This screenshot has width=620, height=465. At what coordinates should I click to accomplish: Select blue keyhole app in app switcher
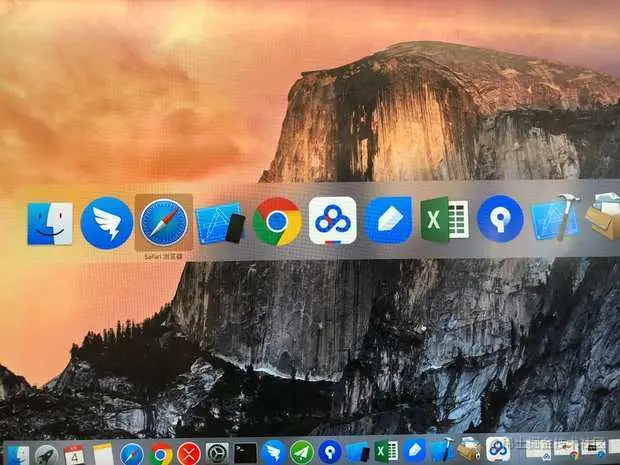[x=500, y=219]
